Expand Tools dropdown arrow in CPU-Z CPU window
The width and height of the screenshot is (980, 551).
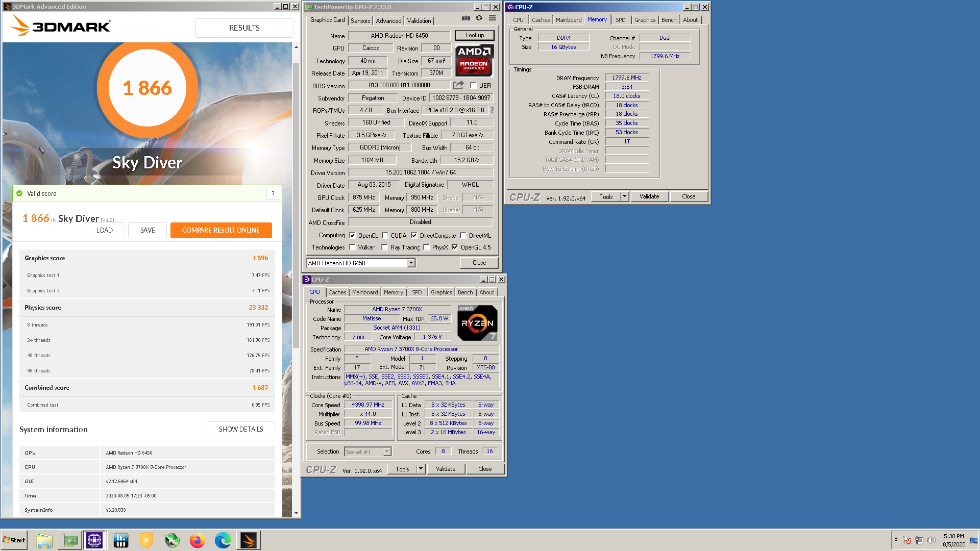421,469
